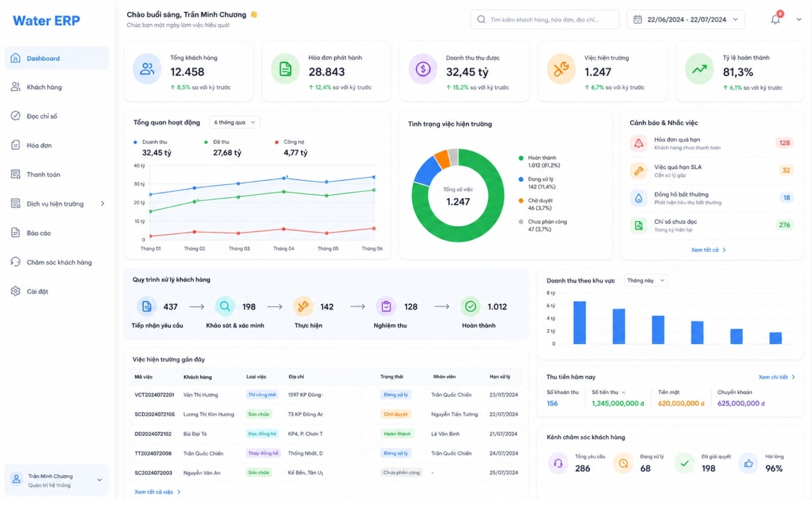Click the Hoàn thành green legend dot

(x=521, y=158)
